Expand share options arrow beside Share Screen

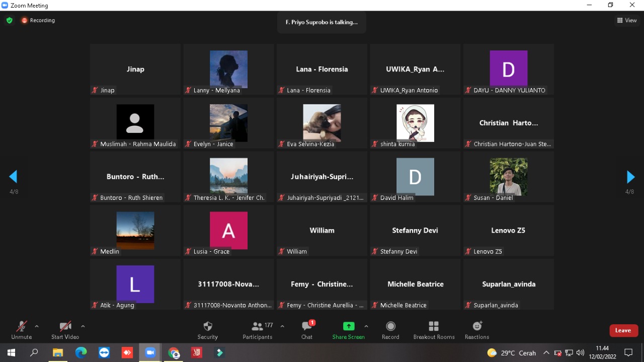[x=366, y=326]
